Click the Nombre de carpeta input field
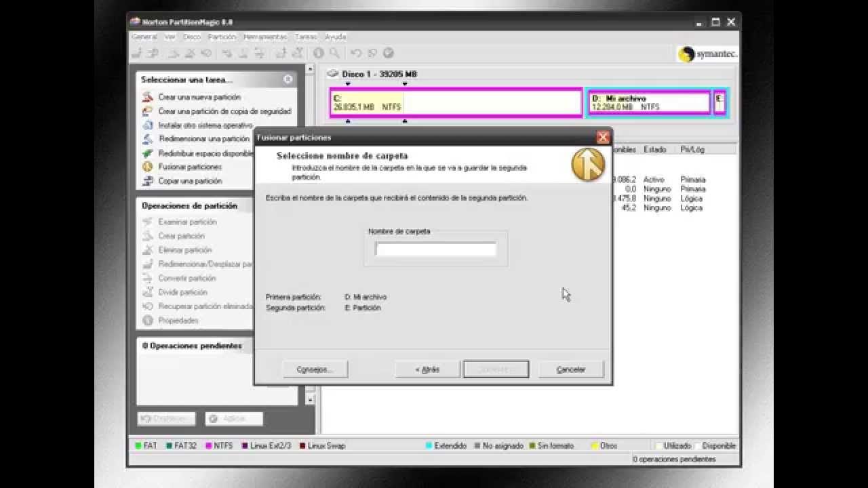 pos(436,249)
